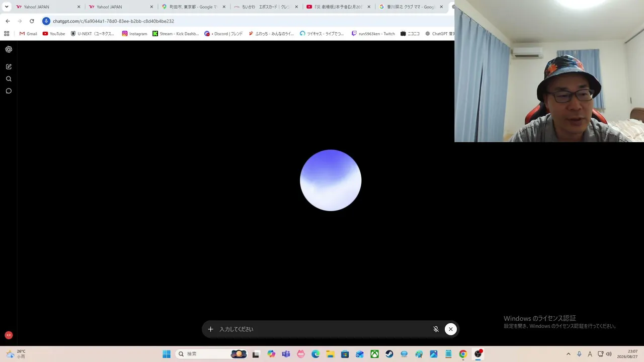Image resolution: width=644 pixels, height=362 pixels.
Task: Click the animated blue voice orb
Action: pyautogui.click(x=331, y=180)
